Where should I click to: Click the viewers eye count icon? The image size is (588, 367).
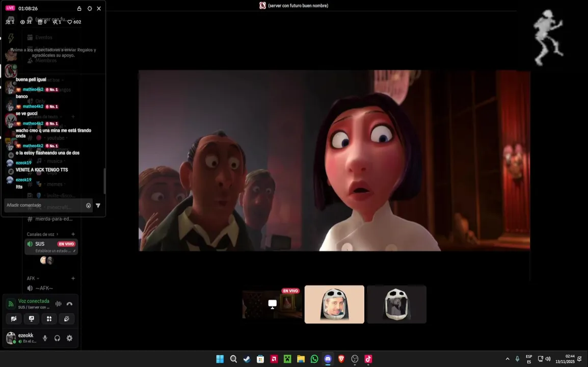22,22
